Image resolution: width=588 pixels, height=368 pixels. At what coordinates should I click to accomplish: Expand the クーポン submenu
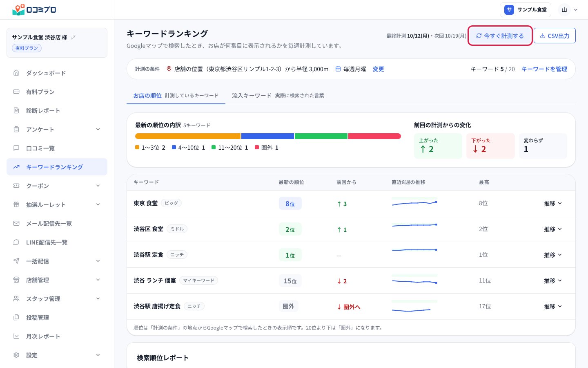click(98, 186)
